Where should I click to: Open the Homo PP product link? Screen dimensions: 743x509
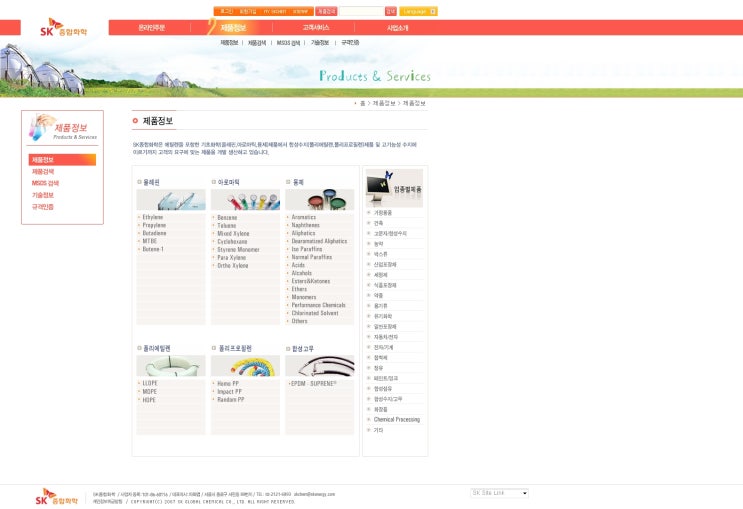[x=228, y=383]
